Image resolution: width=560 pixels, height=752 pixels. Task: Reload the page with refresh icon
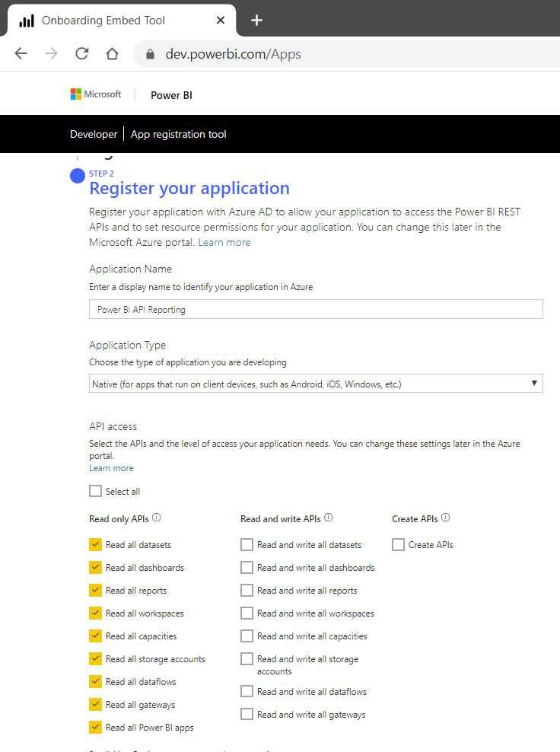(82, 53)
